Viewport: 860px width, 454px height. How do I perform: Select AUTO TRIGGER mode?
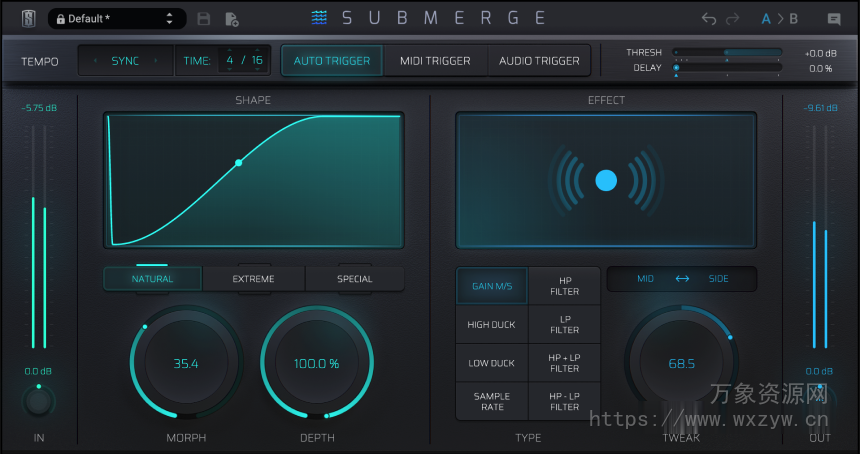point(332,61)
